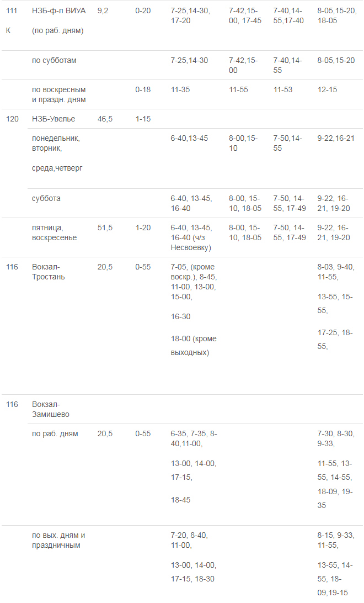Select the суббота row label
The width and height of the screenshot is (364, 603).
46,198
